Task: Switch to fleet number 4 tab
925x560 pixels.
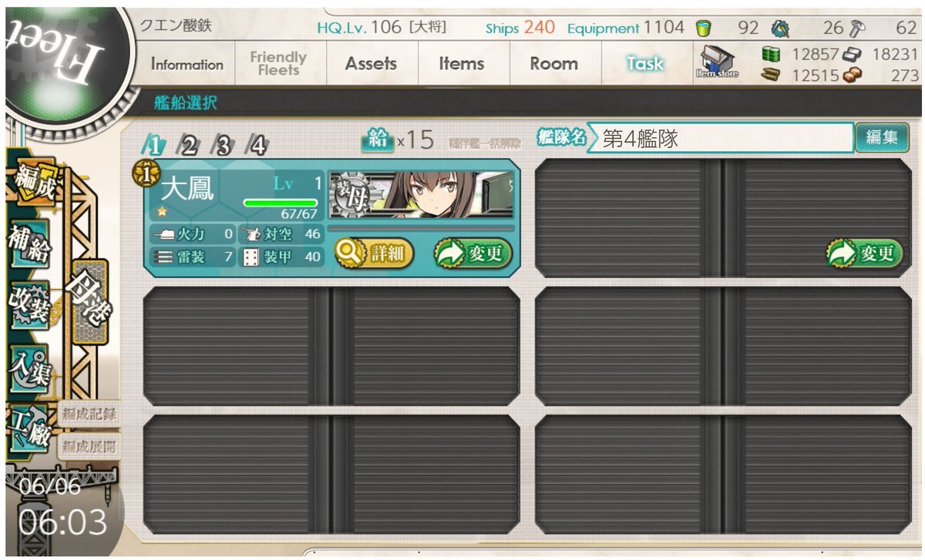Action: coord(257,145)
